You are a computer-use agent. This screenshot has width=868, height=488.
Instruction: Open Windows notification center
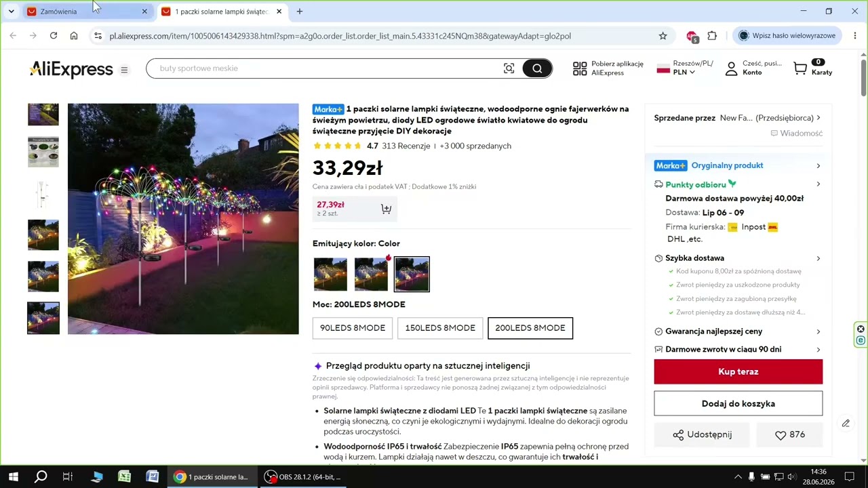849,476
